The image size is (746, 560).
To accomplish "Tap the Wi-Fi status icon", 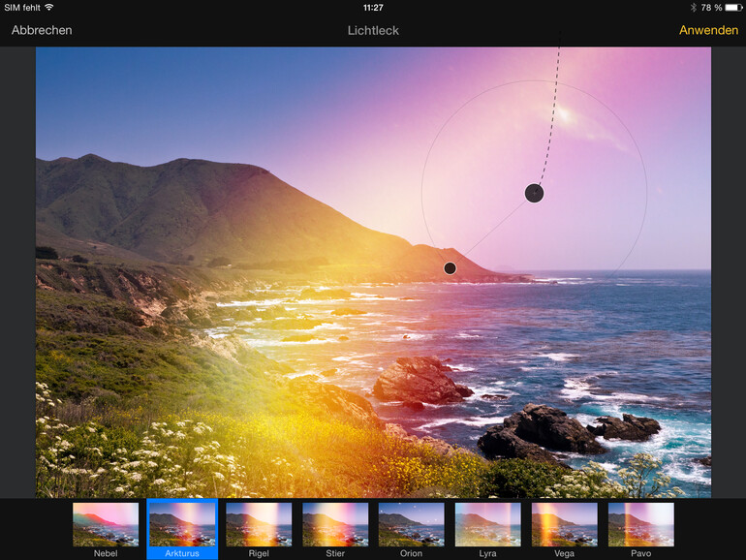I will (49, 7).
